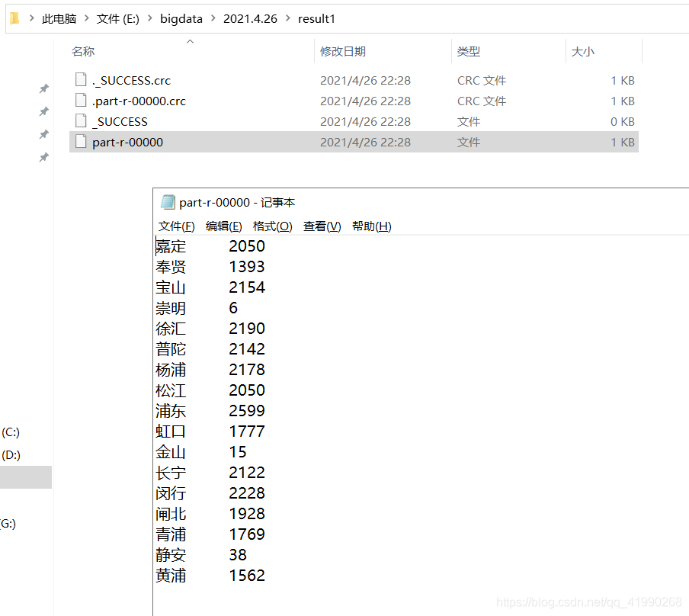Go to 2021.4.26 in the breadcrumb path

point(250,18)
